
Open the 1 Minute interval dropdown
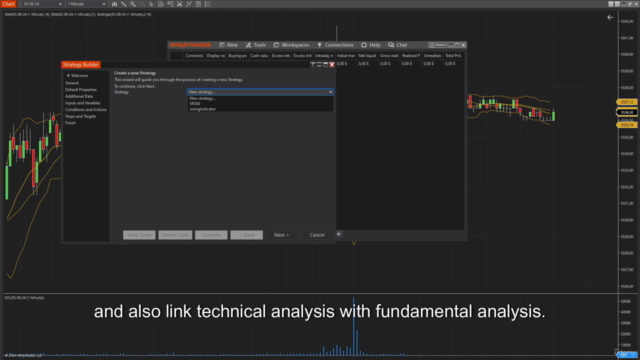coord(86,4)
